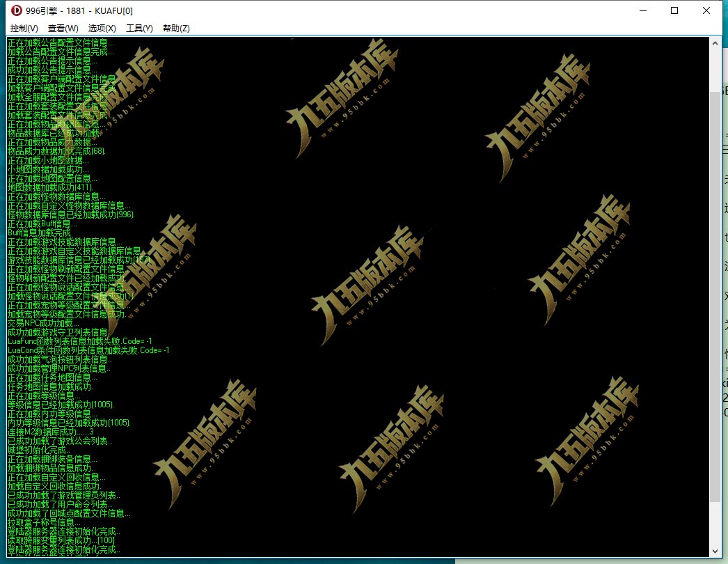Select log line 成功加载了回城点配置文件信息
This screenshot has width=728, height=564.
point(69,513)
